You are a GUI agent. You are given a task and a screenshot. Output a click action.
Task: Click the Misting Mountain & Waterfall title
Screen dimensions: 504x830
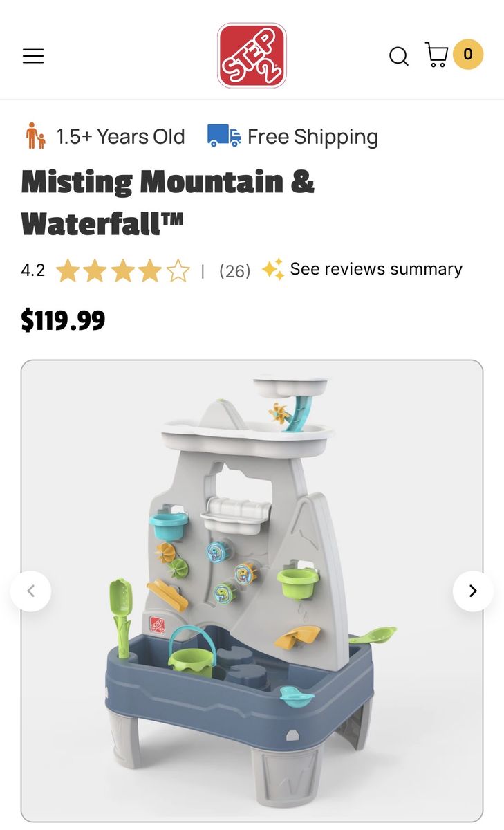pos(168,203)
